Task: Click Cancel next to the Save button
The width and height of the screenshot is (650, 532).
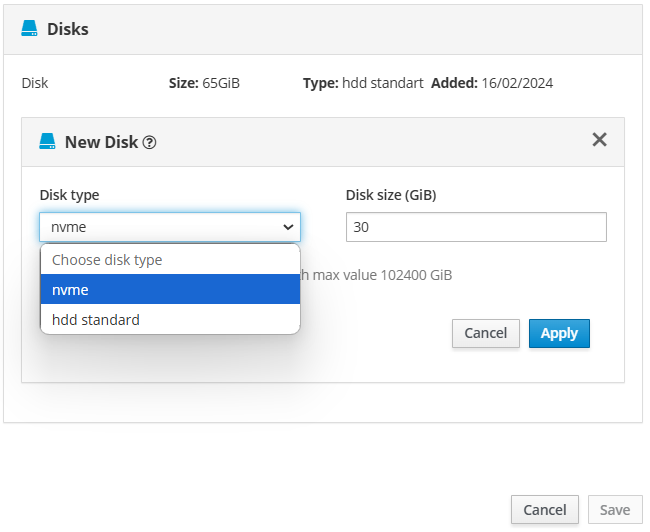Action: point(544,510)
